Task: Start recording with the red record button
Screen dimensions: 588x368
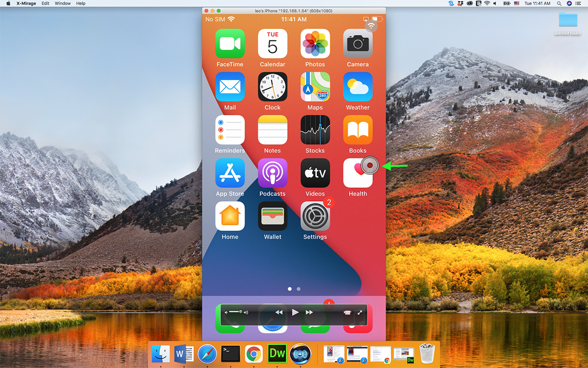Action: pyautogui.click(x=370, y=165)
